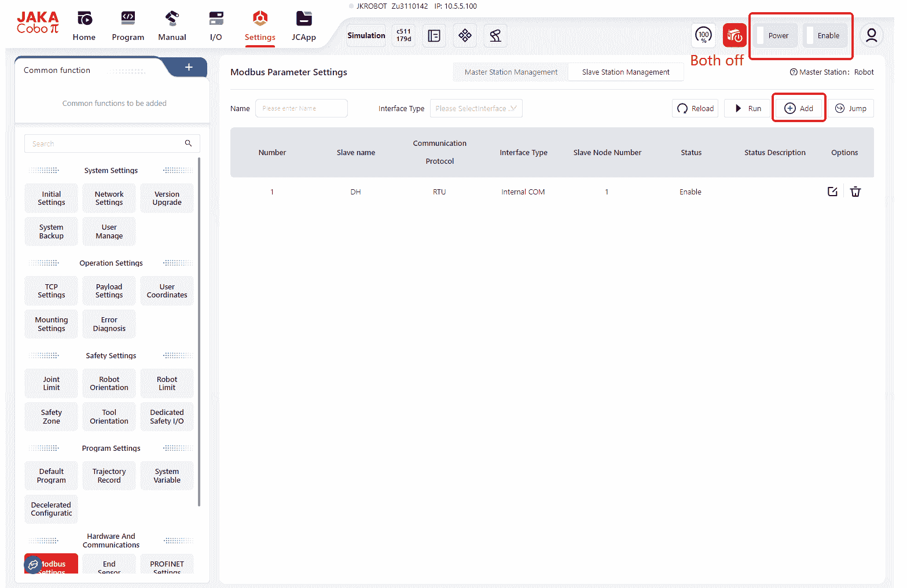Click the 100% speed rate indicator
This screenshot has height=588, width=907.
coord(703,36)
